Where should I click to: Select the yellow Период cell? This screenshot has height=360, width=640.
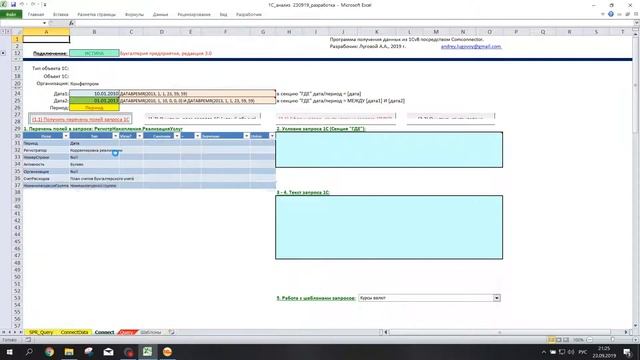94,108
